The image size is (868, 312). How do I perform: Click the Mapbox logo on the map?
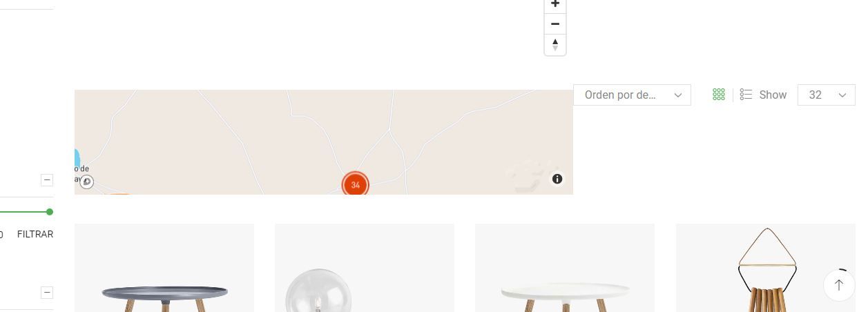tap(86, 182)
